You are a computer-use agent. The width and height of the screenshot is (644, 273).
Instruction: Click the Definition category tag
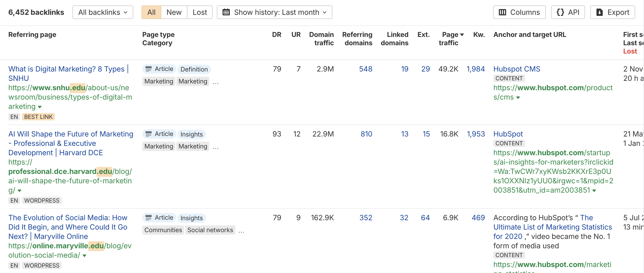tap(194, 69)
